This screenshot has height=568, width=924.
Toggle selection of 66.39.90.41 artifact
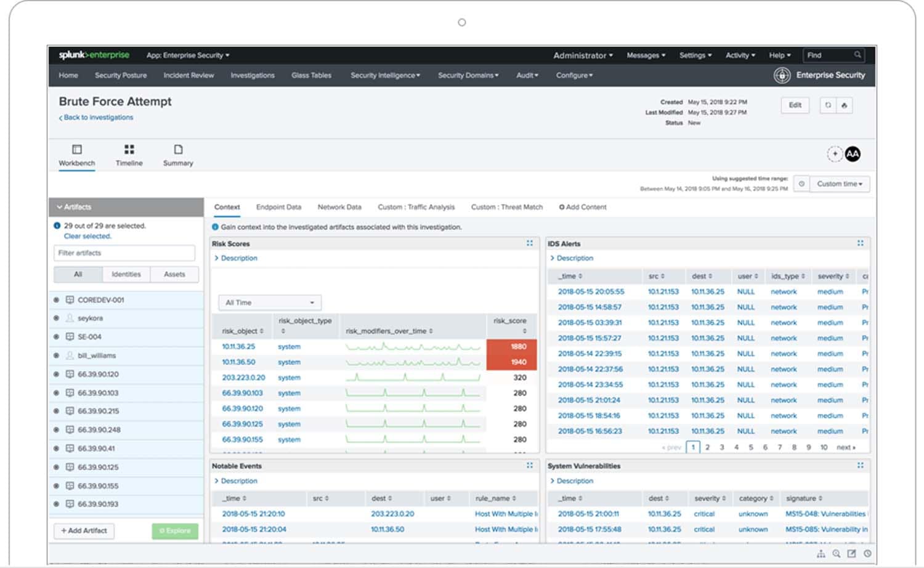(56, 448)
